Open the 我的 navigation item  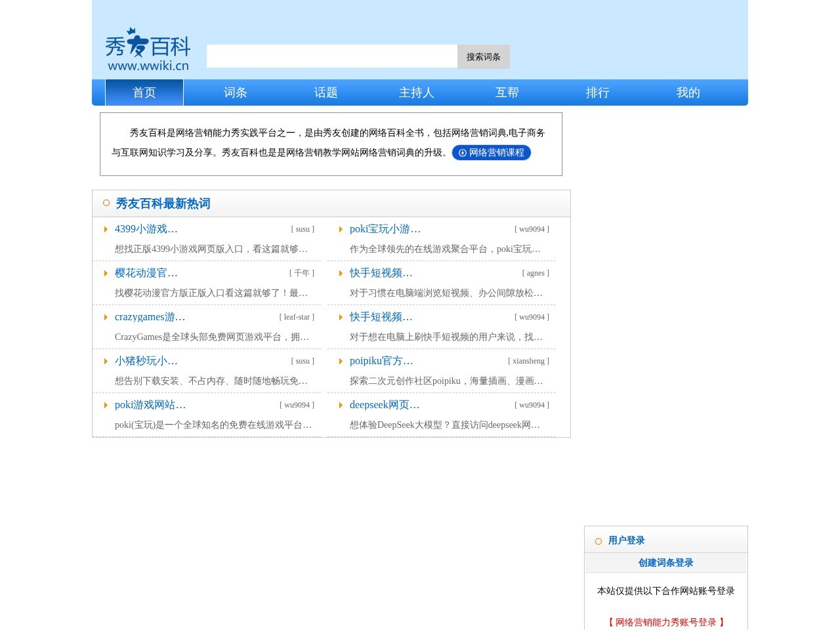[688, 93]
